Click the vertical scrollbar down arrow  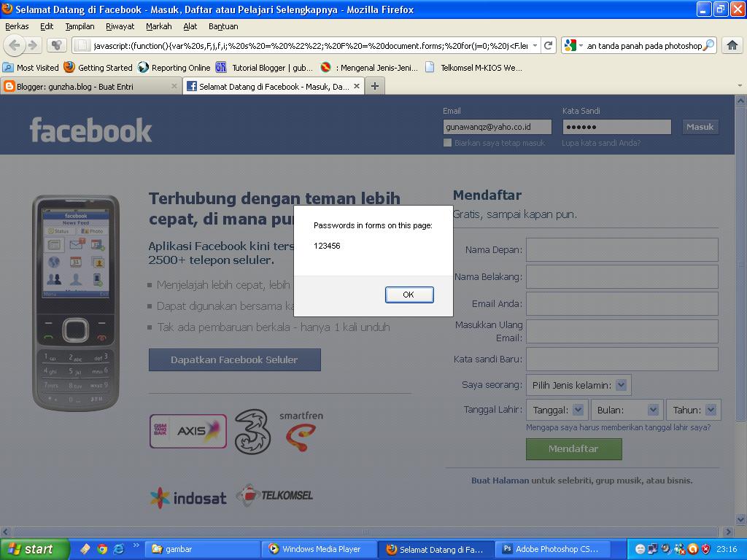[x=741, y=519]
